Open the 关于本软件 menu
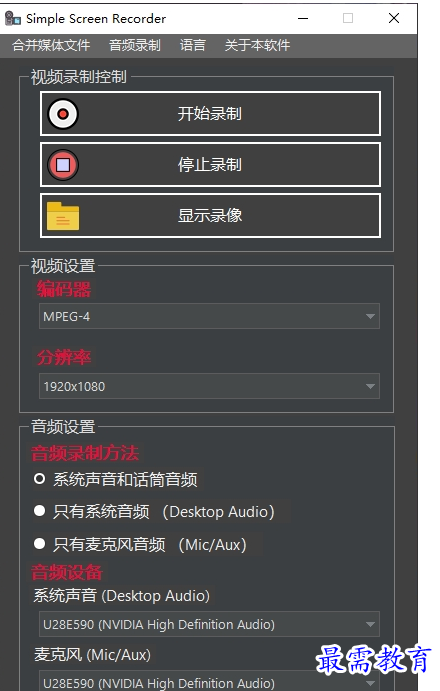Screen dimensions: 440x691 coord(257,45)
